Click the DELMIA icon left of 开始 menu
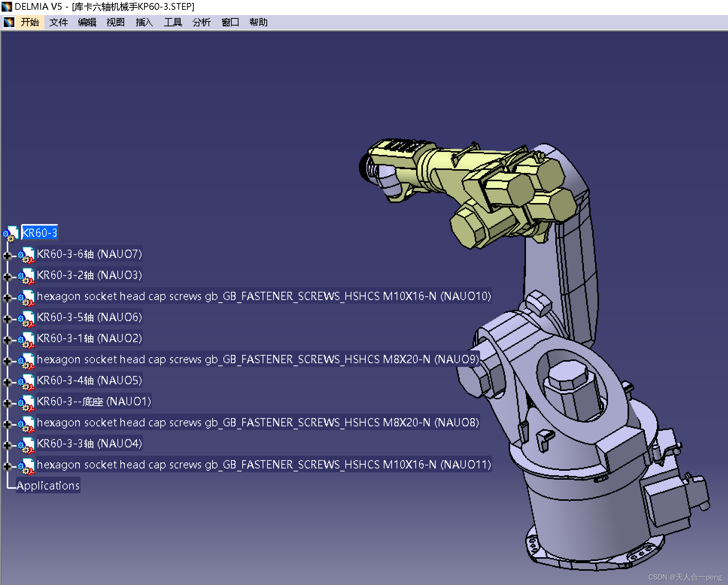 pyautogui.click(x=9, y=22)
